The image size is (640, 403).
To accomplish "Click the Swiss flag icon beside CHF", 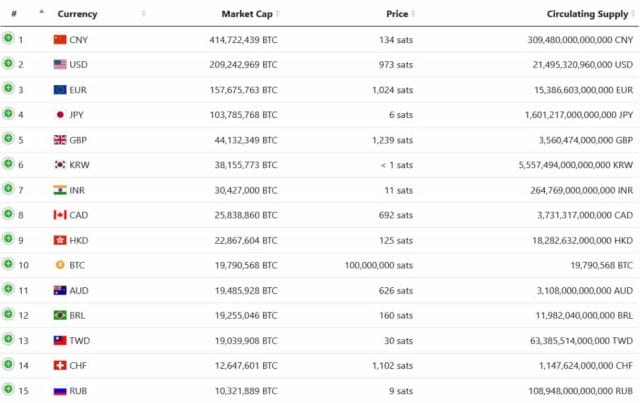I will pos(60,365).
